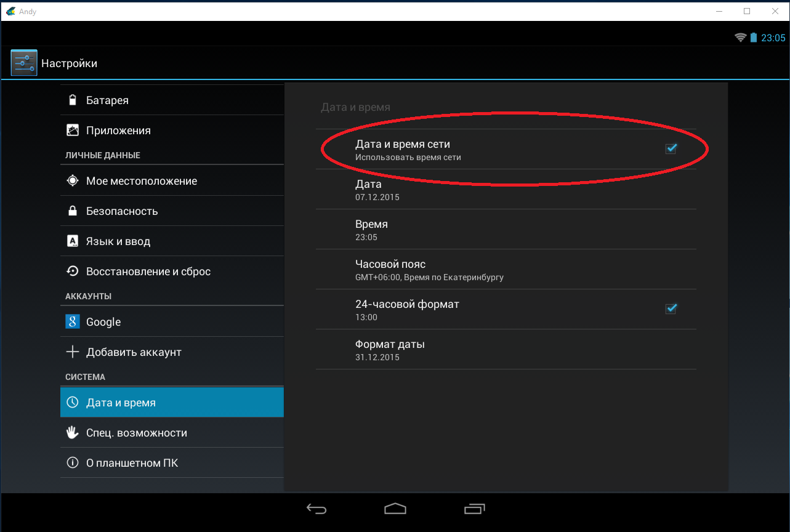790x532 pixels.
Task: Open the Часовой пояс setting
Action: click(x=506, y=269)
